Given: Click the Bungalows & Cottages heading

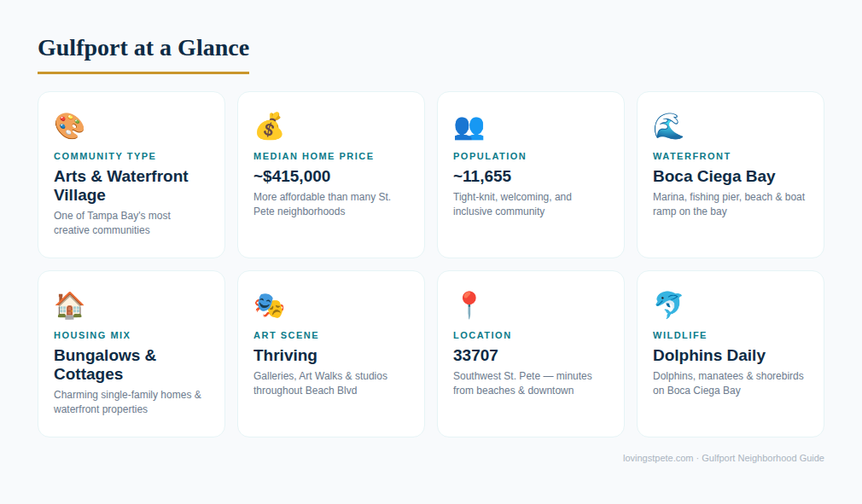Looking at the screenshot, I should coord(105,364).
